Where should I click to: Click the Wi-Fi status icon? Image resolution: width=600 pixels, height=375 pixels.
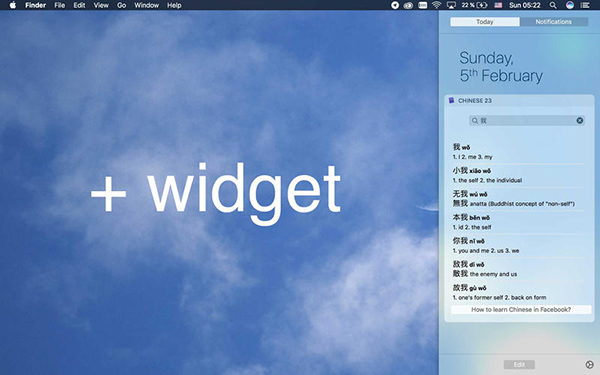point(436,5)
